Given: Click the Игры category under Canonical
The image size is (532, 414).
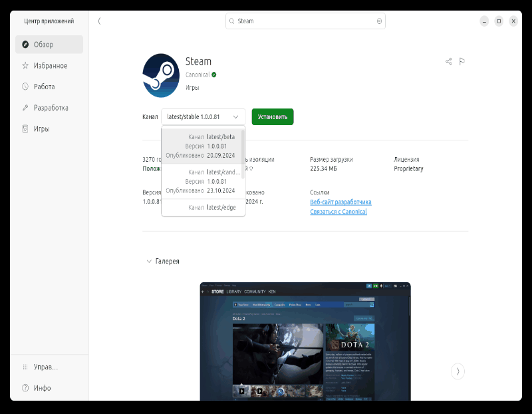Looking at the screenshot, I should click(x=192, y=88).
